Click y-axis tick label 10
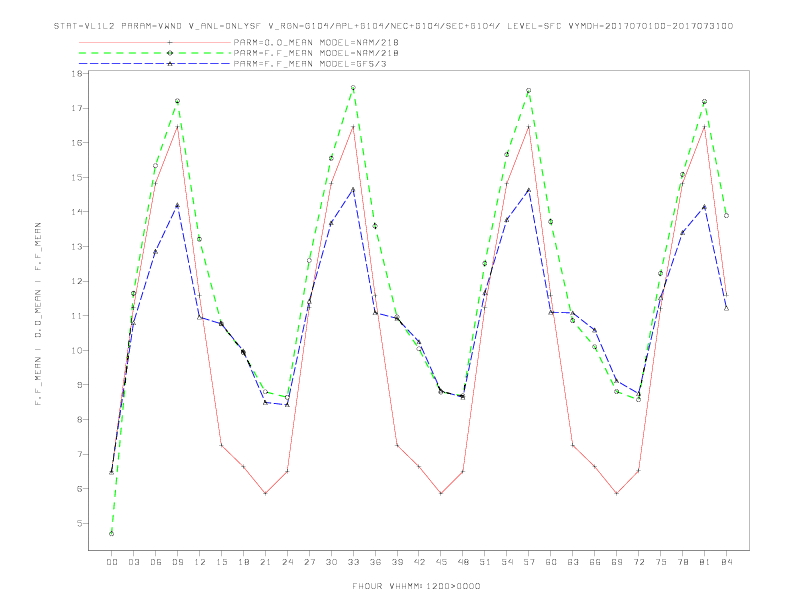The width and height of the screenshot is (792, 612). tap(77, 350)
